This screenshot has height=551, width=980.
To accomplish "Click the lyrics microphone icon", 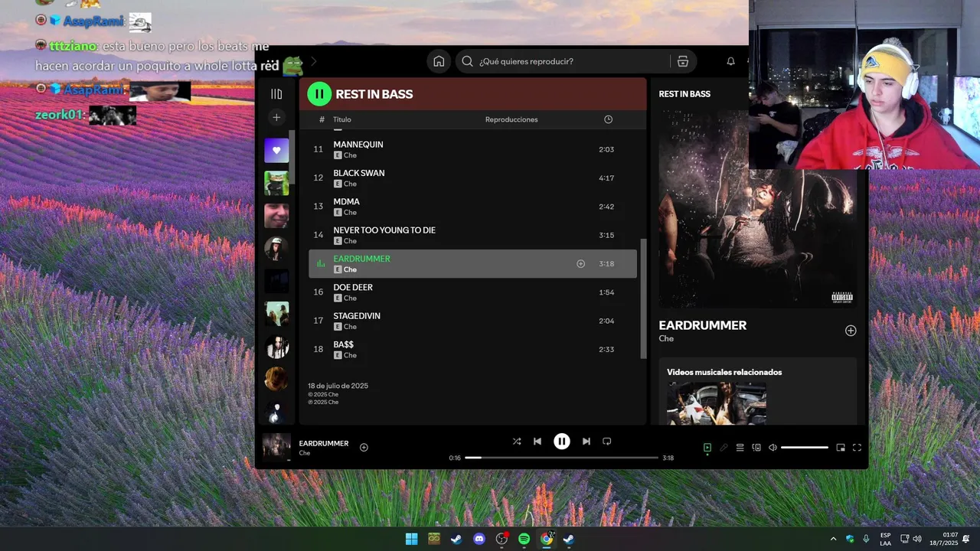I will pos(724,448).
